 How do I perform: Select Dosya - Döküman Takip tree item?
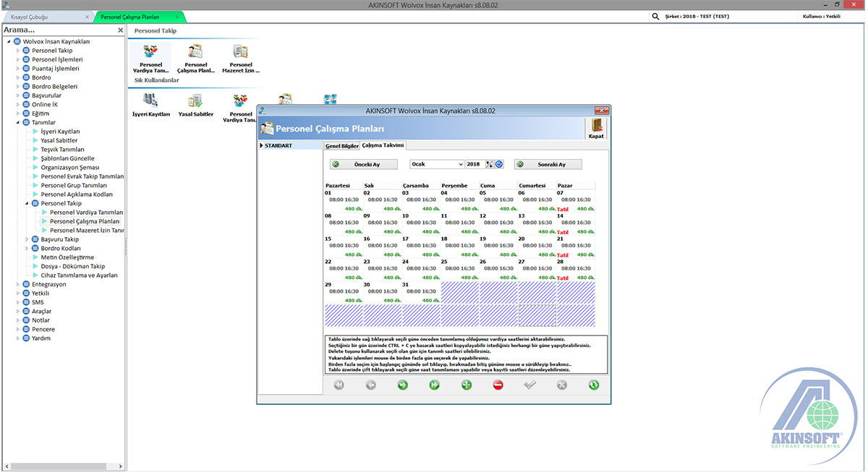[72, 266]
